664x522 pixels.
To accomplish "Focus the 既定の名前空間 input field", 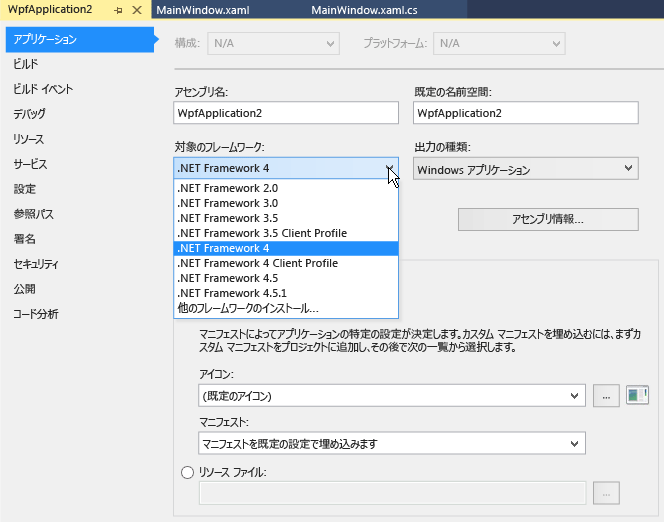I will [x=526, y=113].
